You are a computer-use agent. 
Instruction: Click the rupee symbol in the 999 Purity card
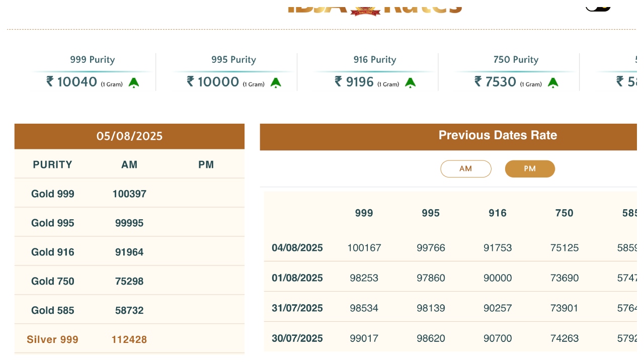click(50, 81)
